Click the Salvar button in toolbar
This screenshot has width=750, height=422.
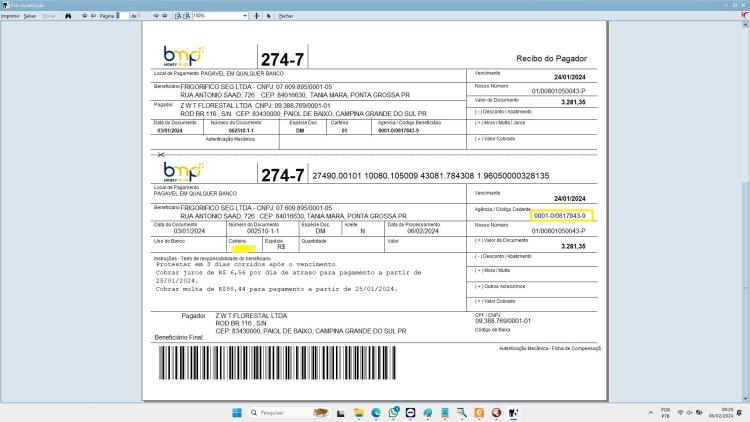(x=30, y=16)
